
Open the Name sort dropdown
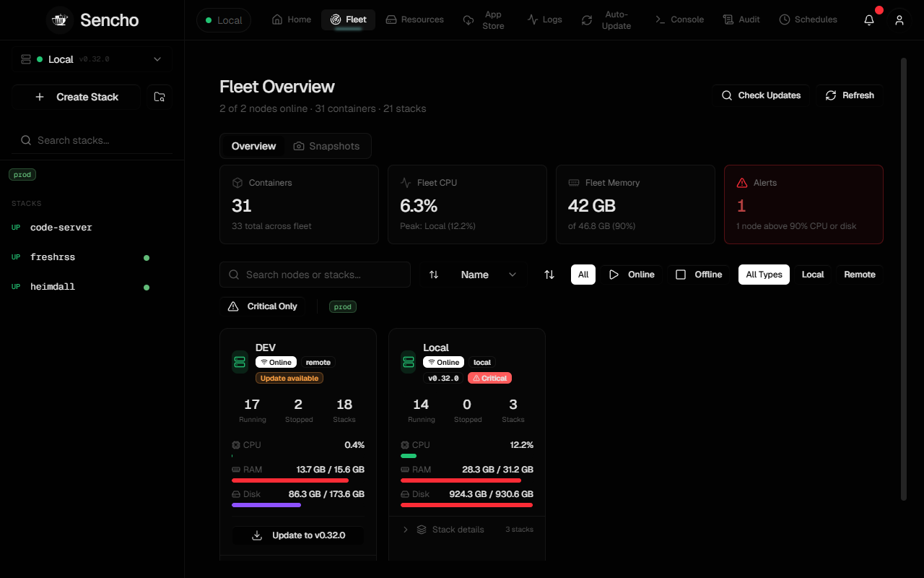[489, 275]
